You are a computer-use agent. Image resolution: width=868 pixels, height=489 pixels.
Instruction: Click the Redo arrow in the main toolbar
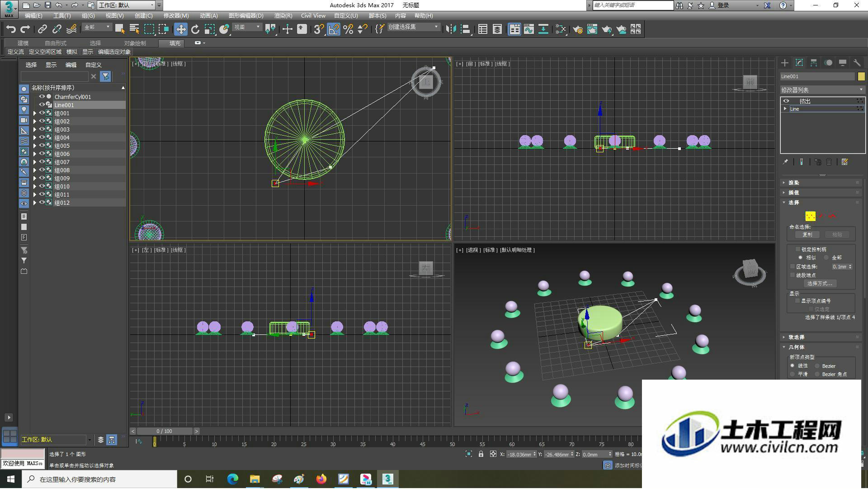tap(25, 29)
